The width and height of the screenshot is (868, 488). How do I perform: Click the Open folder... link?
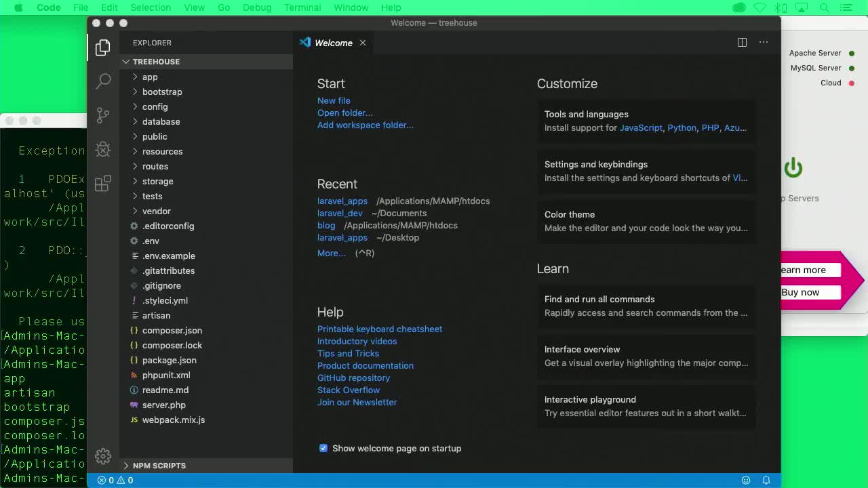[345, 113]
